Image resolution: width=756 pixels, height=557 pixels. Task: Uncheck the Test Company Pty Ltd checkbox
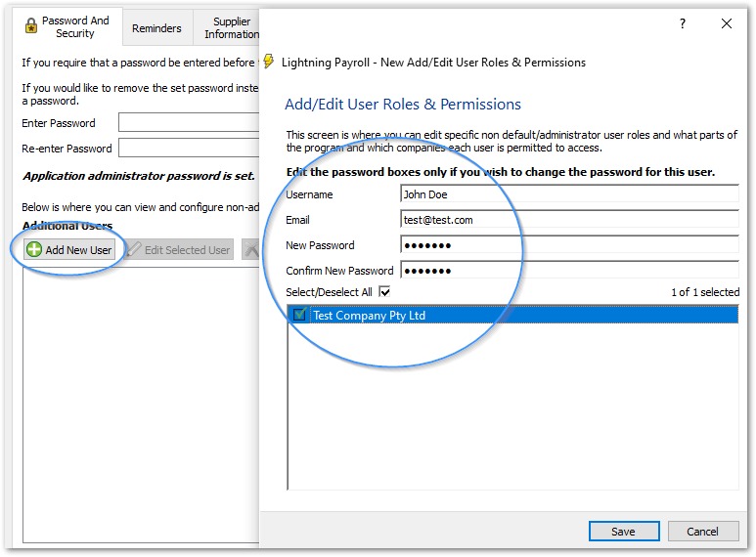coord(299,315)
